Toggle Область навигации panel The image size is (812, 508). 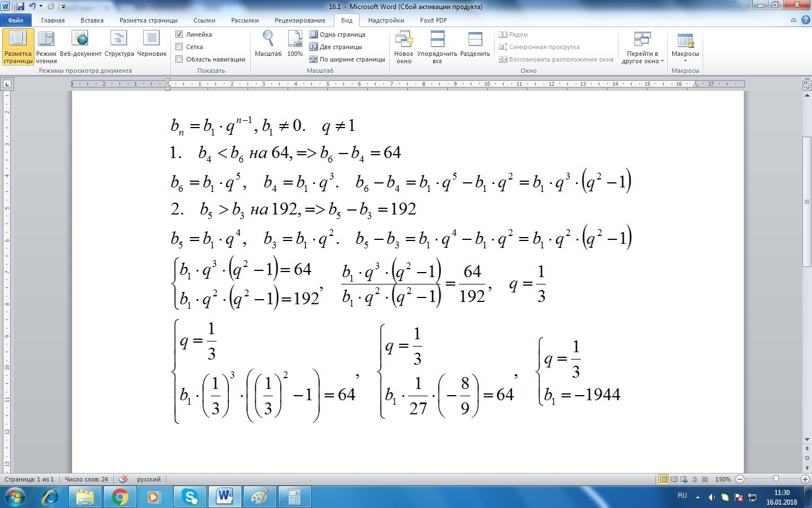tap(178, 59)
